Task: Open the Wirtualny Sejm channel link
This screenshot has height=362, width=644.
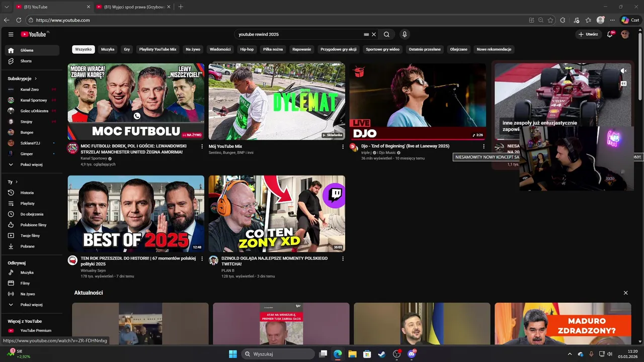Action: [x=93, y=270]
